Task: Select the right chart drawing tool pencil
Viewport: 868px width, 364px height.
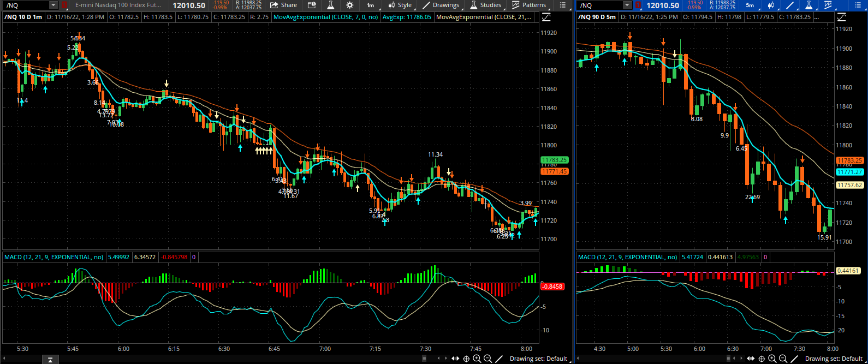Action: tap(794, 359)
